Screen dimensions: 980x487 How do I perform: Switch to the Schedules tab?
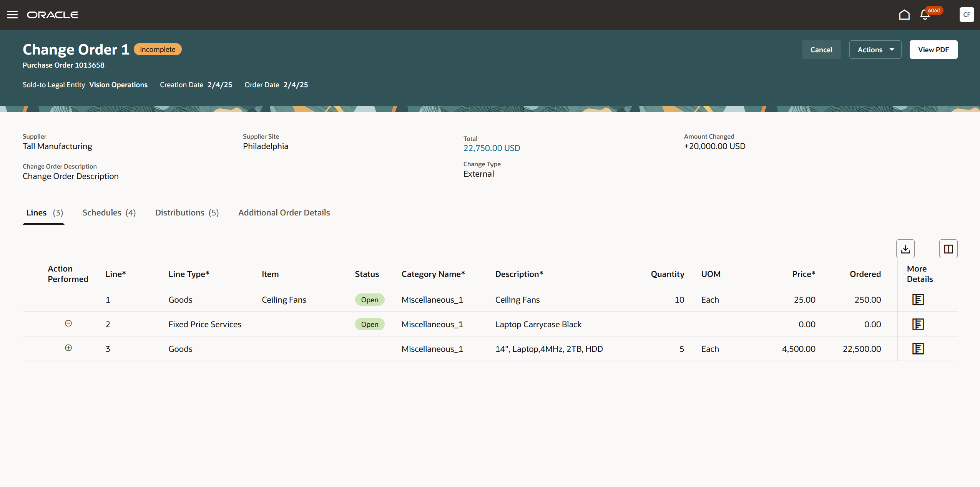tap(109, 213)
